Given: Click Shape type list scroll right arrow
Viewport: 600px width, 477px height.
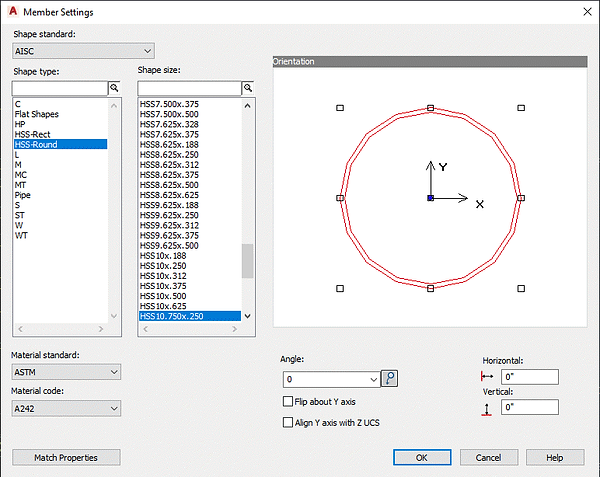Looking at the screenshot, I should point(101,329).
